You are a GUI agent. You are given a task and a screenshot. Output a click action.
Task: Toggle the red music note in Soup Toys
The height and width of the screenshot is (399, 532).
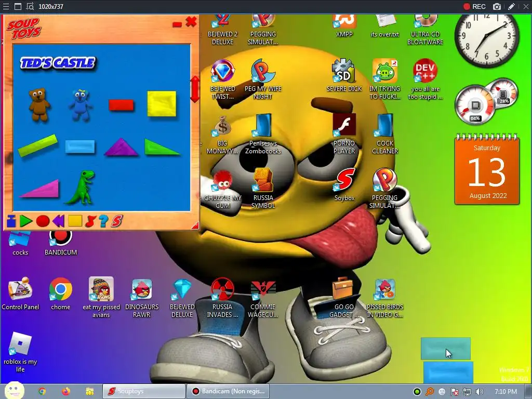[90, 221]
